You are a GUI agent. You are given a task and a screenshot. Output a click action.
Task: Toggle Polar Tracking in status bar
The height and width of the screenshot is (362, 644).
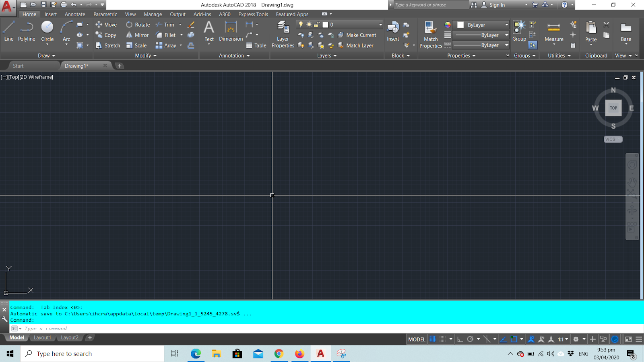470,339
